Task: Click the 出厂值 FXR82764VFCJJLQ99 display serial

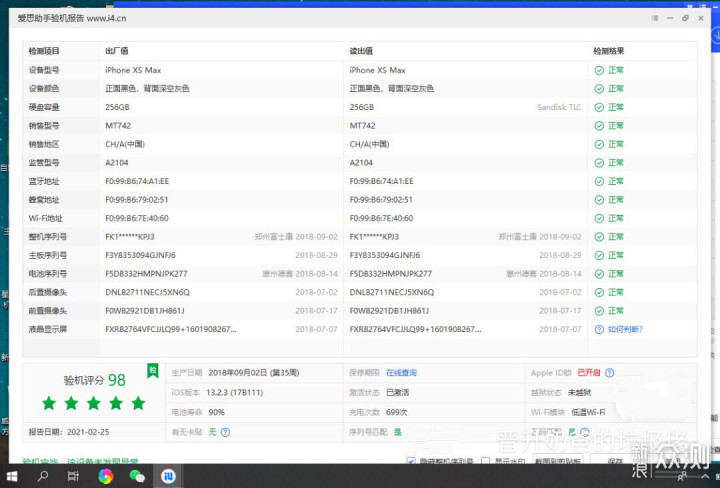Action: pos(171,330)
